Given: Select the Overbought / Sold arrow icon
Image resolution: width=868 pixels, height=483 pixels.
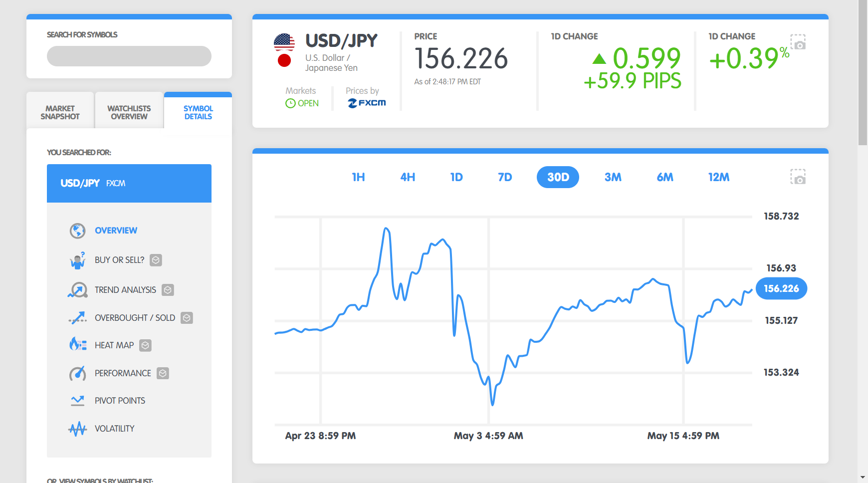Looking at the screenshot, I should tap(77, 318).
